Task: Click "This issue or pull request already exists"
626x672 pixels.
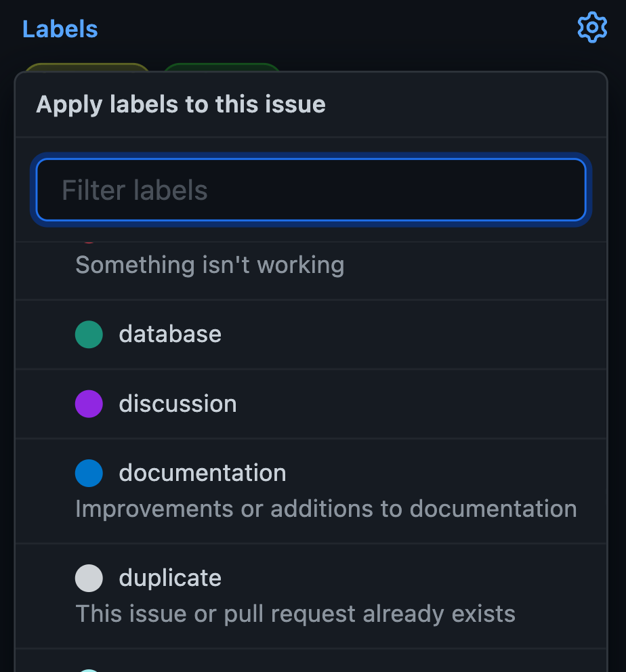Action: (295, 614)
